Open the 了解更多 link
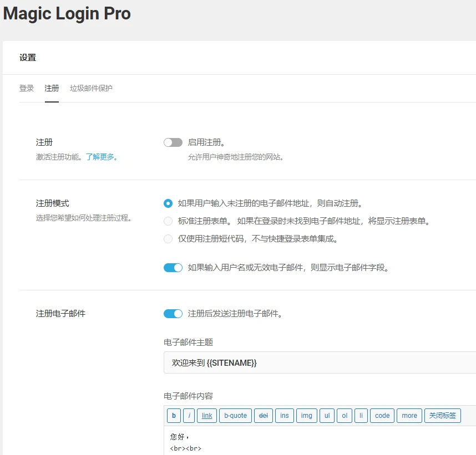The image size is (476, 455). [100, 156]
